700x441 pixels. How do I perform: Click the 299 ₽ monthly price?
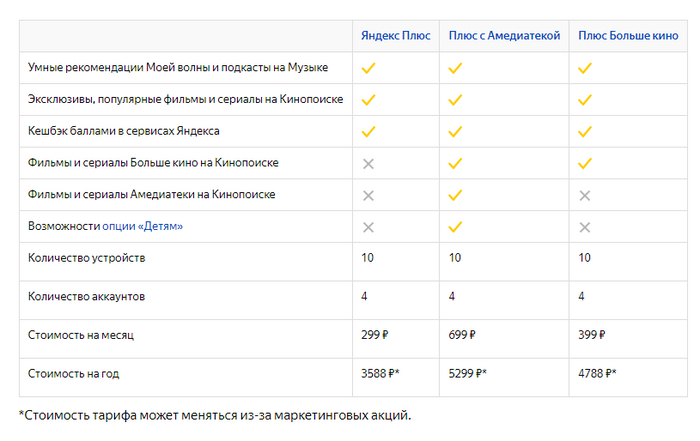click(375, 334)
